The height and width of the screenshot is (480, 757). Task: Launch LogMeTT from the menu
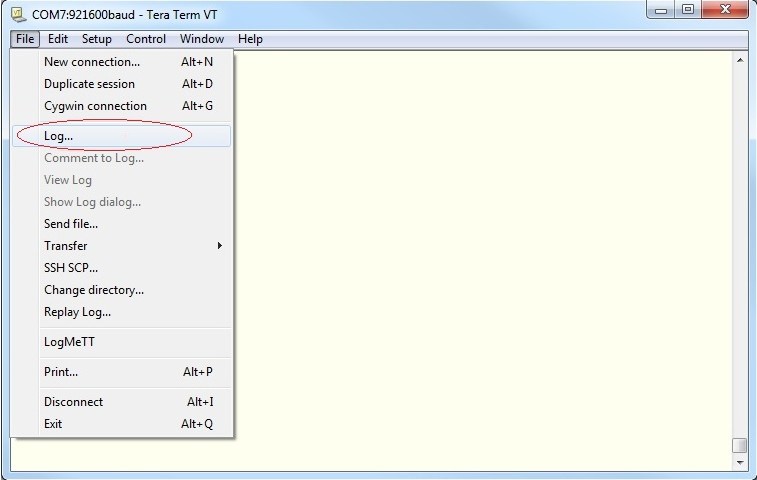pos(121,342)
